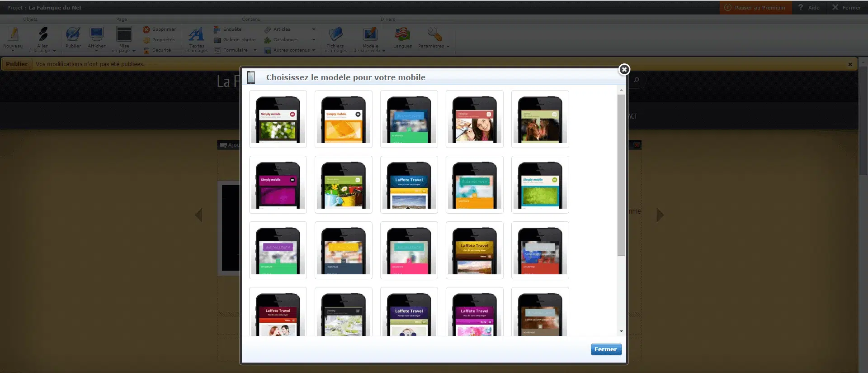Dismiss the unpublished changes notification bar
Image resolution: width=868 pixels, height=373 pixels.
(x=850, y=64)
